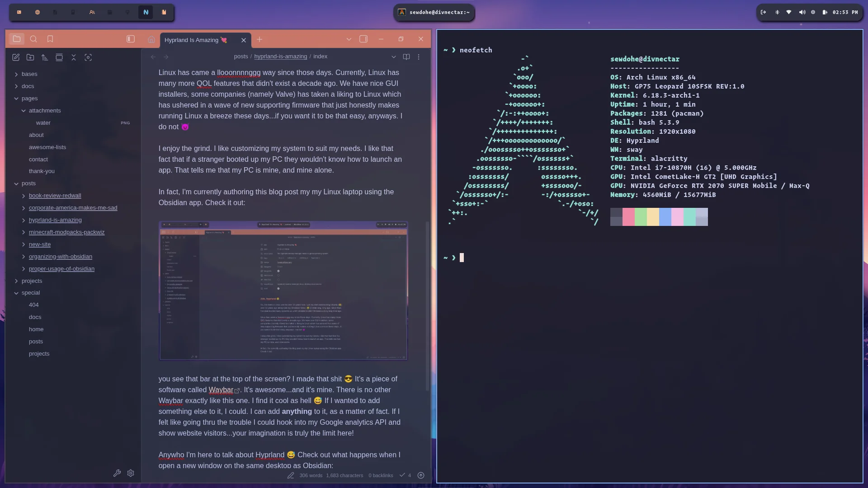The height and width of the screenshot is (488, 868).
Task: Create a new folder in the file explorer
Action: [x=30, y=57]
